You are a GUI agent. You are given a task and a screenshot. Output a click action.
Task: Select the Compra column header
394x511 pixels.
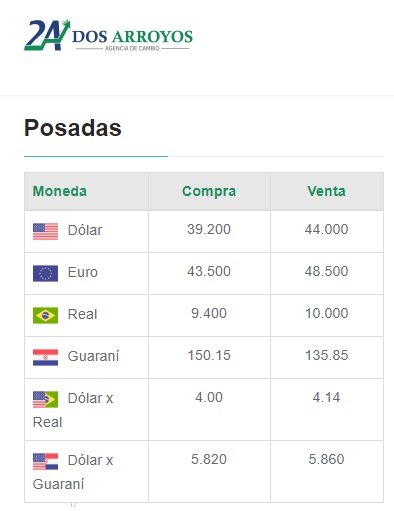pos(209,191)
